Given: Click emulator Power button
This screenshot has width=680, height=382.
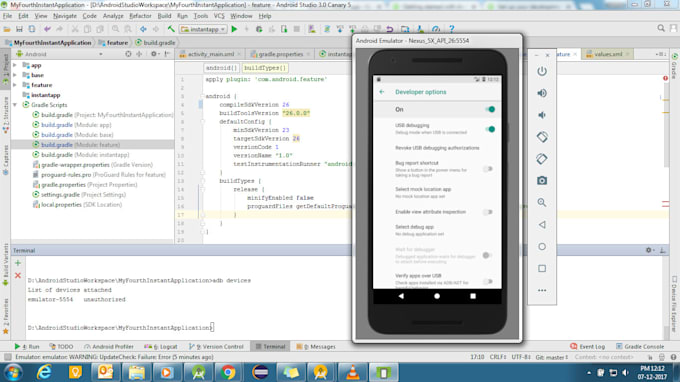Looking at the screenshot, I should (542, 71).
